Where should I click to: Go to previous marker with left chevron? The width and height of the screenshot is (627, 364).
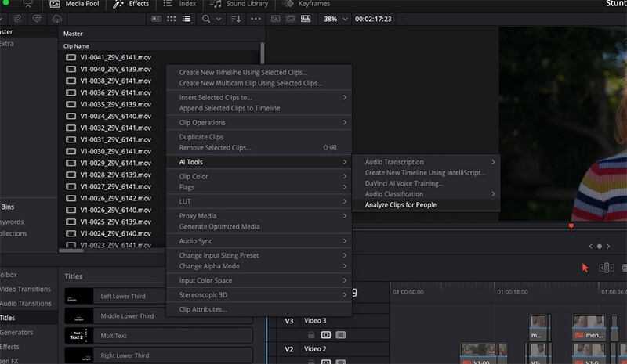point(591,247)
